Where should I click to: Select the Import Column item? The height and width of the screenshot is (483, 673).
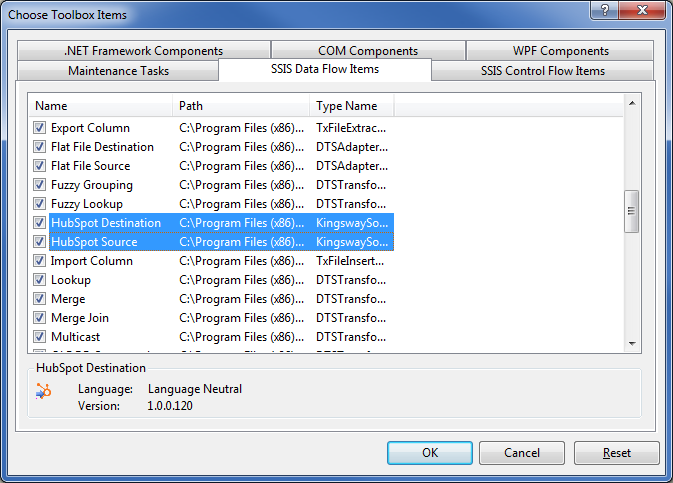(x=92, y=261)
